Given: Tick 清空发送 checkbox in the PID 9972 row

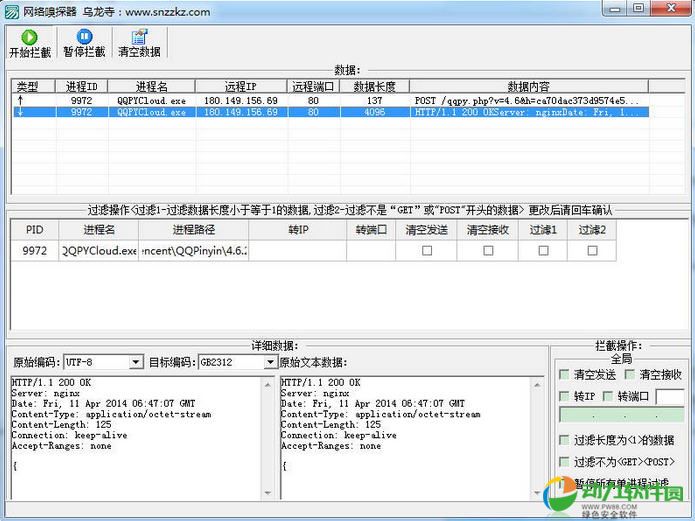Looking at the screenshot, I should pos(427,251).
